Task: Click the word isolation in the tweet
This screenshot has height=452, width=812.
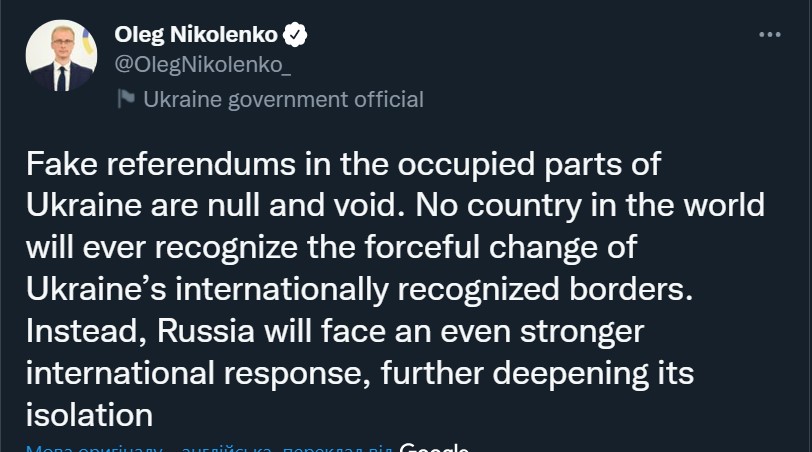Action: pos(89,415)
